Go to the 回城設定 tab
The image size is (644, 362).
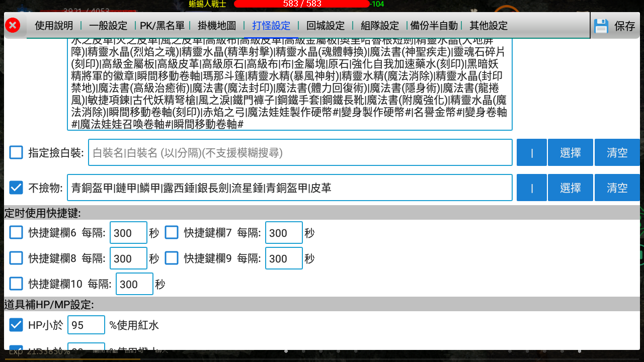[326, 26]
